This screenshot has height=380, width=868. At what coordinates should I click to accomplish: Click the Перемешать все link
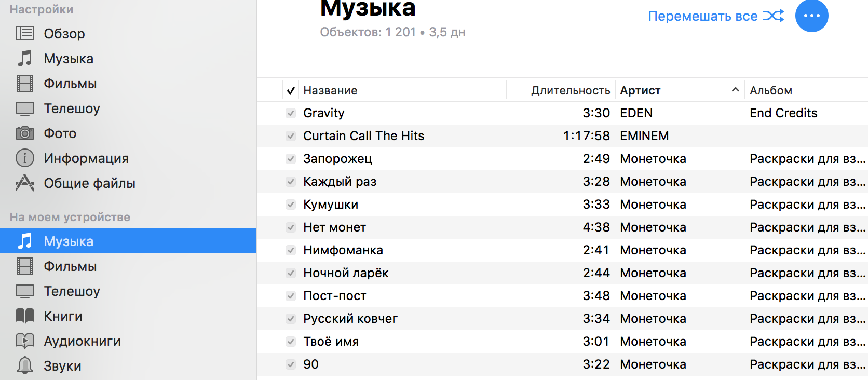coord(702,16)
